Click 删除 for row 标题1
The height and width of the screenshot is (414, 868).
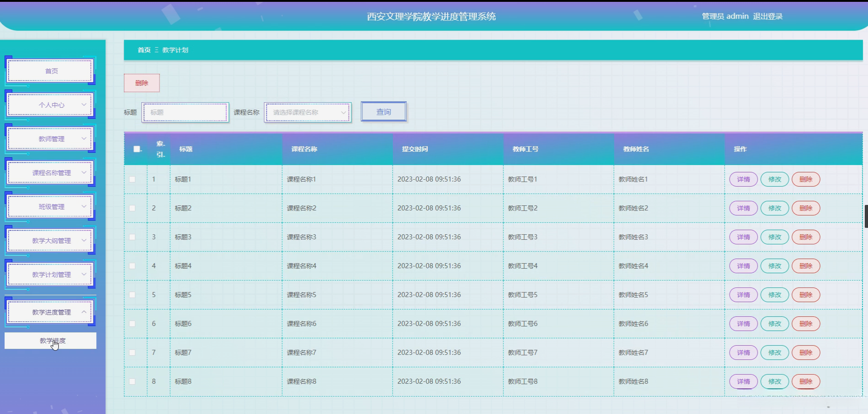pos(806,179)
